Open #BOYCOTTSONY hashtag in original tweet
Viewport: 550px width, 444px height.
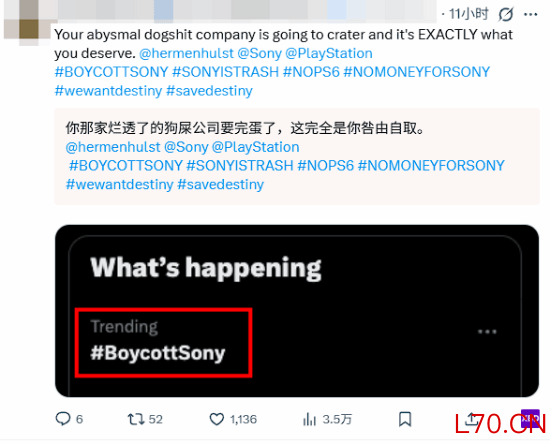[112, 72]
